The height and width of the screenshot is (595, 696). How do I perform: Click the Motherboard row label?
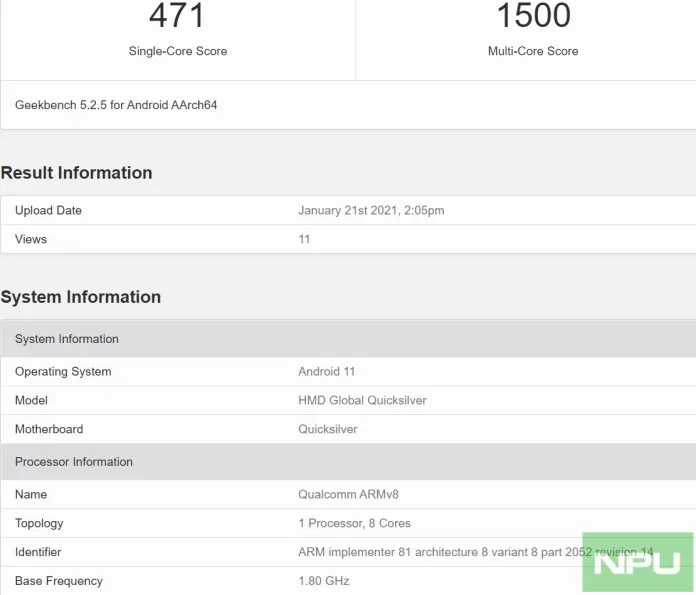pos(49,429)
